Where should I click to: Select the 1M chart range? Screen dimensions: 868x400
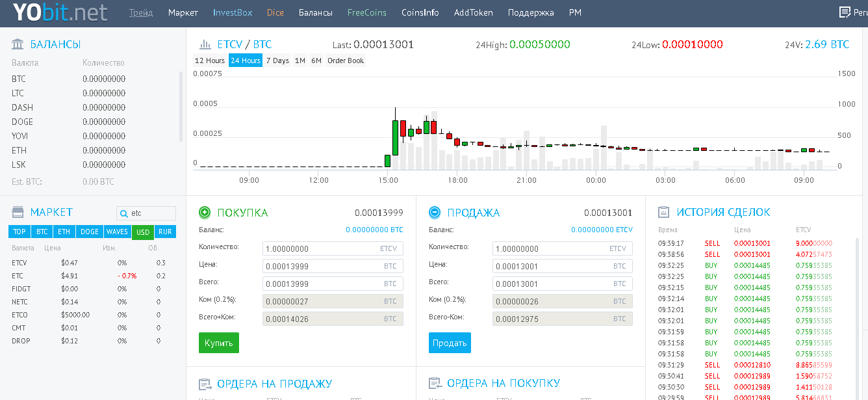300,60
